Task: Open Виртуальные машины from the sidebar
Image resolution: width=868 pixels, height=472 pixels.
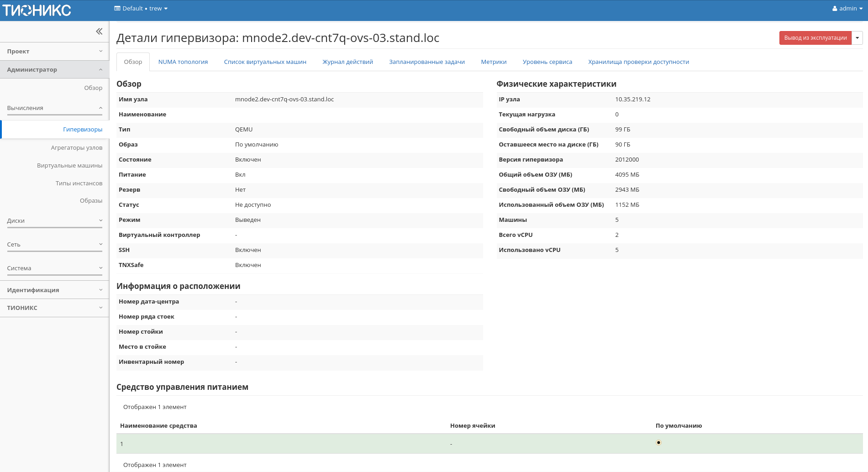Action: click(x=69, y=165)
